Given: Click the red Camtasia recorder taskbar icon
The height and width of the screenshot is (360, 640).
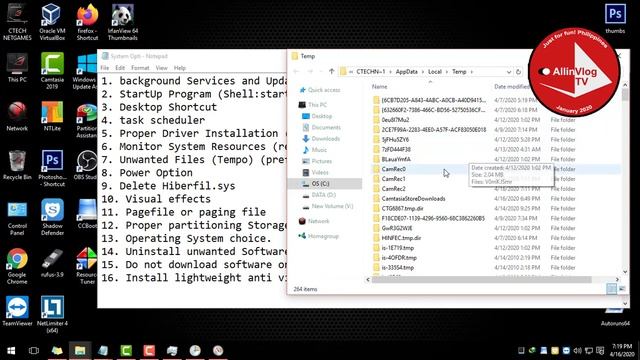Looking at the screenshot, I should point(149,351).
